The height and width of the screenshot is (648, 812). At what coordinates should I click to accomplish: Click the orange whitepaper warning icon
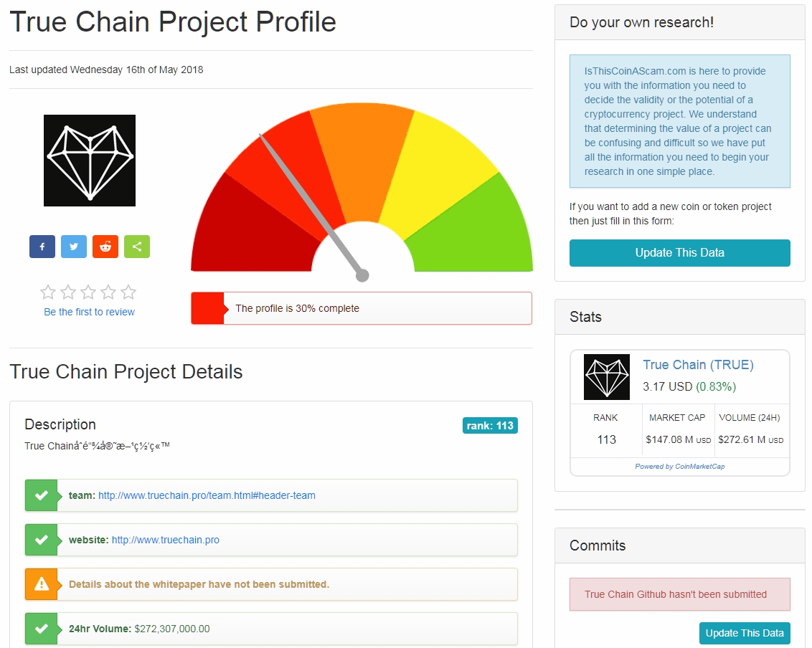coord(42,584)
